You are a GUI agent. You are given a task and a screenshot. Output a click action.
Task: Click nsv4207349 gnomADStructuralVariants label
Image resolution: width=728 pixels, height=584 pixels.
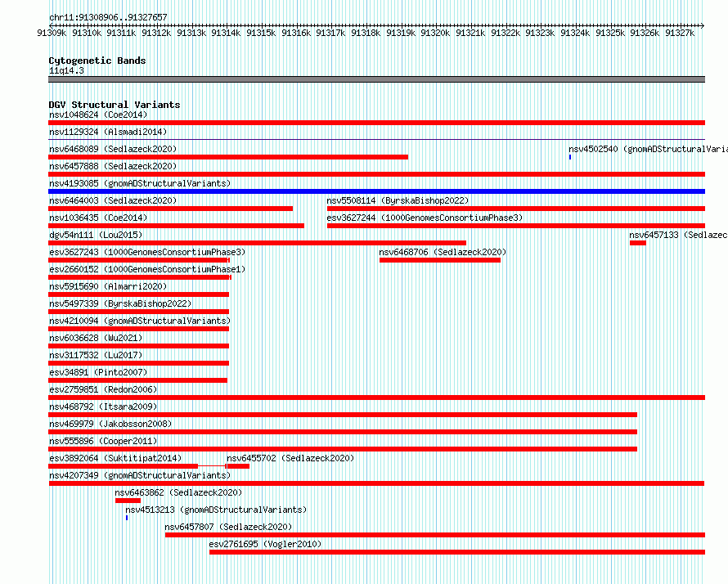point(140,475)
